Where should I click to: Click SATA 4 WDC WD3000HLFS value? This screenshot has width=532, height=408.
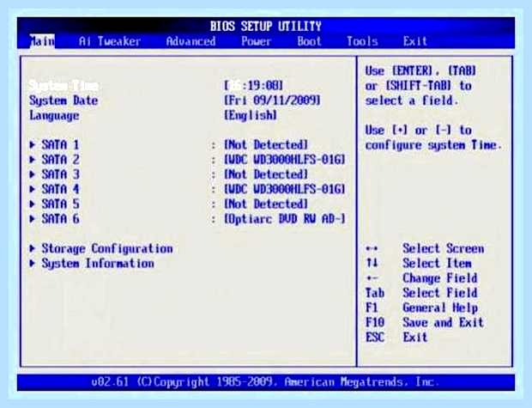pos(285,189)
